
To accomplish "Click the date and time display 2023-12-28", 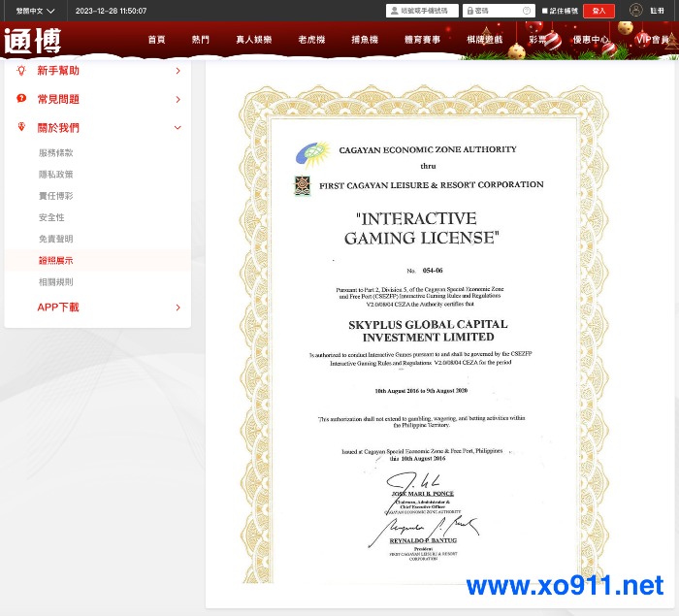I will (111, 11).
